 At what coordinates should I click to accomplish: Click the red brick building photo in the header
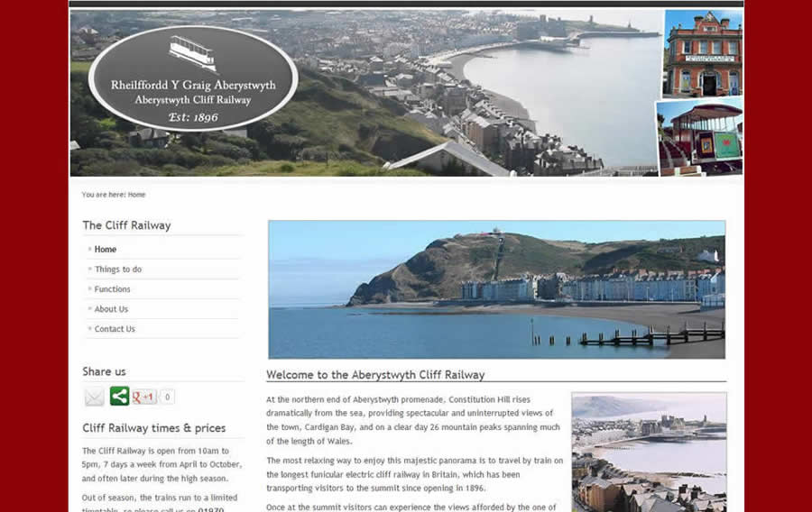702,54
